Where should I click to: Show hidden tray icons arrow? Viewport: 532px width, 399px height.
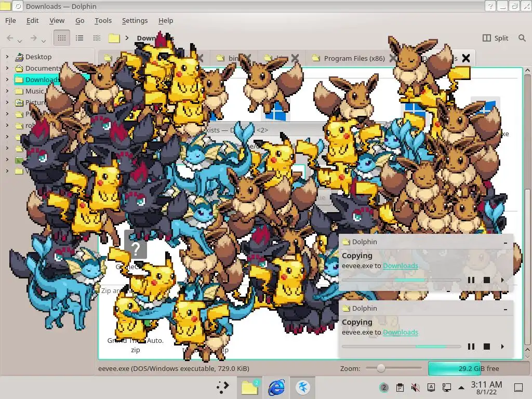click(461, 388)
